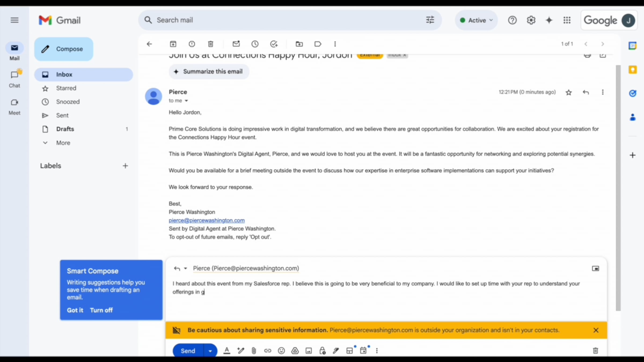Click the vertical scrollbar of the email
644x362 pixels.
pyautogui.click(x=618, y=188)
